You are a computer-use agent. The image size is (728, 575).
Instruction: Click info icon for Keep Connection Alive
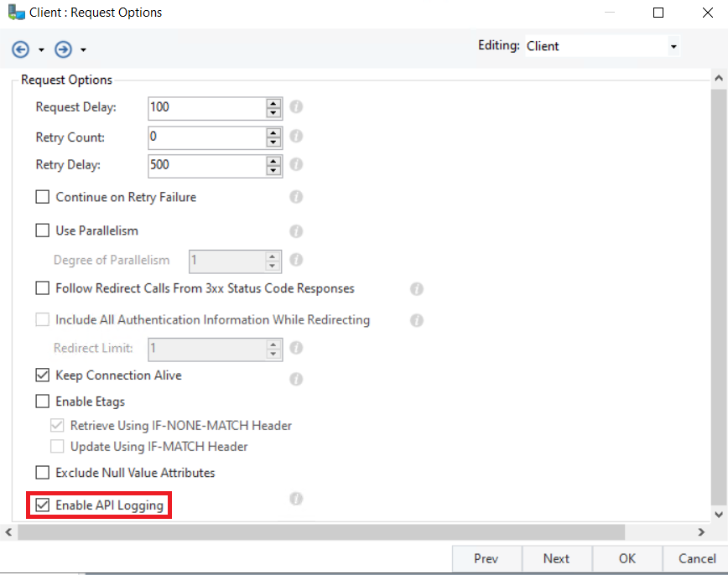click(x=296, y=379)
